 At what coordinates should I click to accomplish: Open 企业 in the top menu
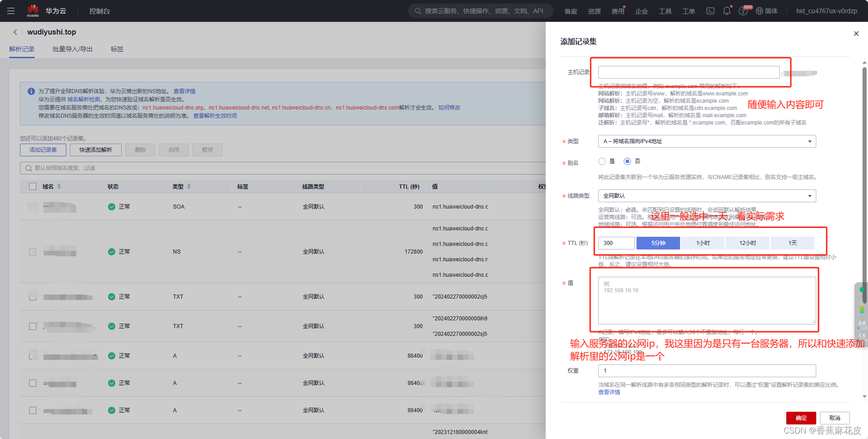pyautogui.click(x=641, y=11)
